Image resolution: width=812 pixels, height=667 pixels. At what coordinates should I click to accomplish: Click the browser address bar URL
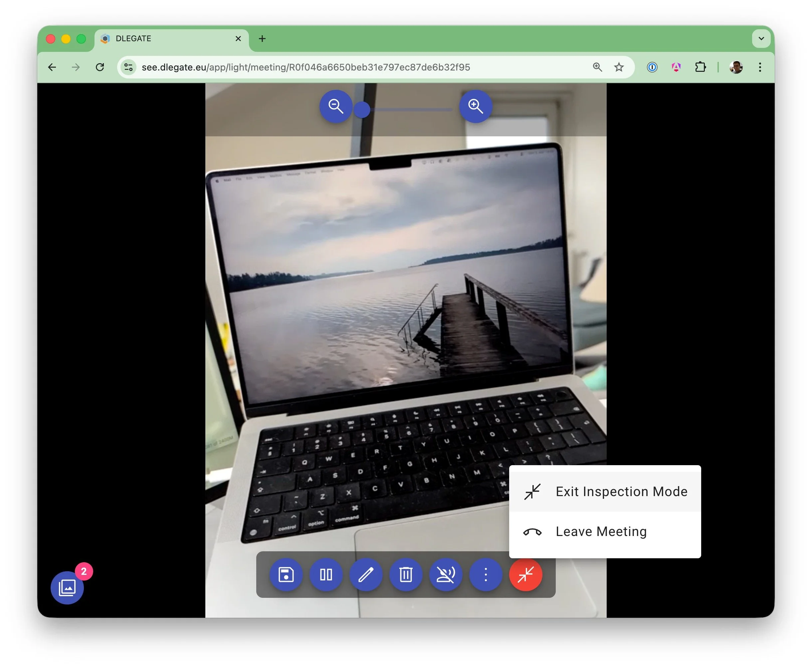pos(305,67)
